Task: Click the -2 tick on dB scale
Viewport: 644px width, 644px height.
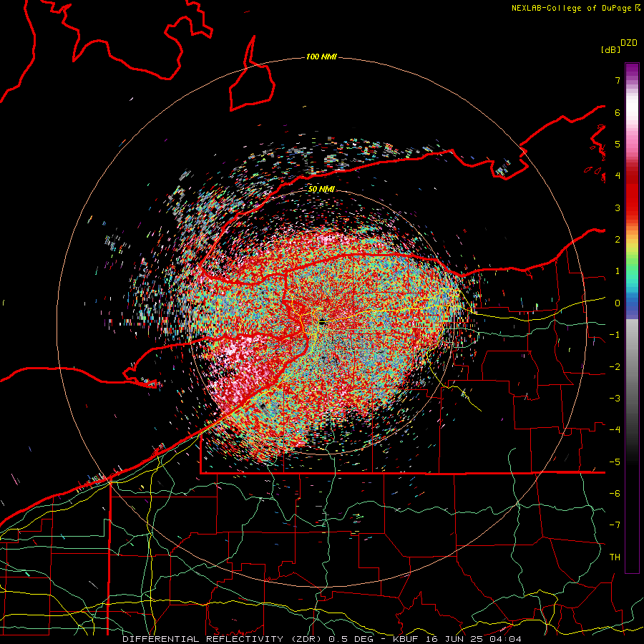Action: (615, 367)
